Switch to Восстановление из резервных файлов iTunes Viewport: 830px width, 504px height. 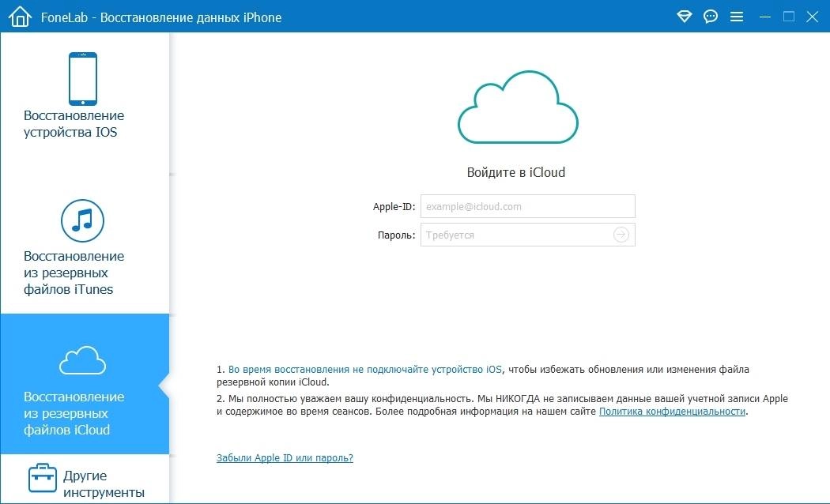coord(85,244)
